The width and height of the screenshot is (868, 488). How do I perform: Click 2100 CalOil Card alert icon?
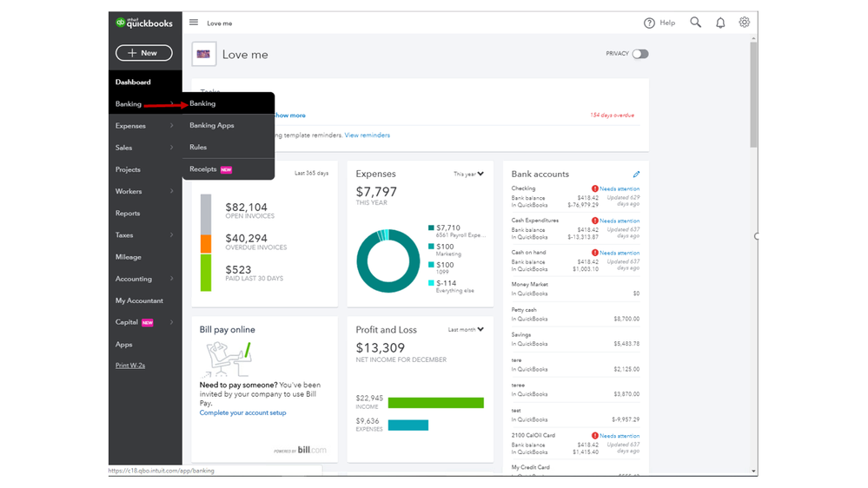594,436
